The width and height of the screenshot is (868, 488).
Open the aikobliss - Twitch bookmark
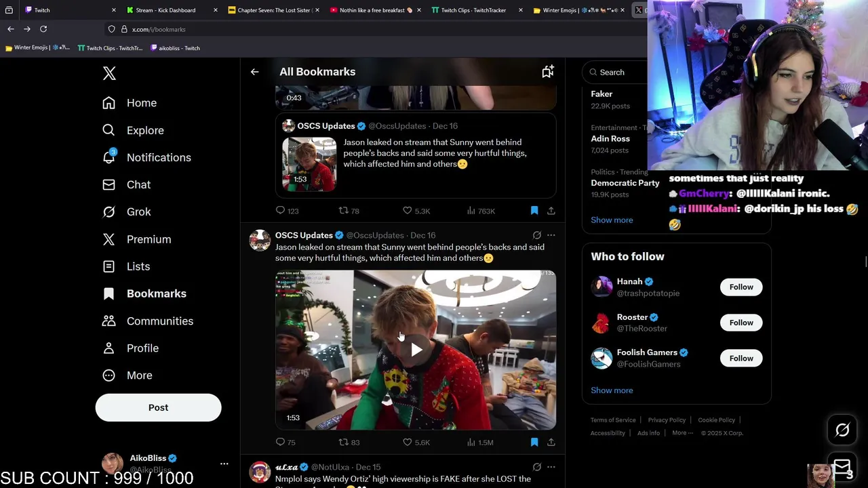175,48
